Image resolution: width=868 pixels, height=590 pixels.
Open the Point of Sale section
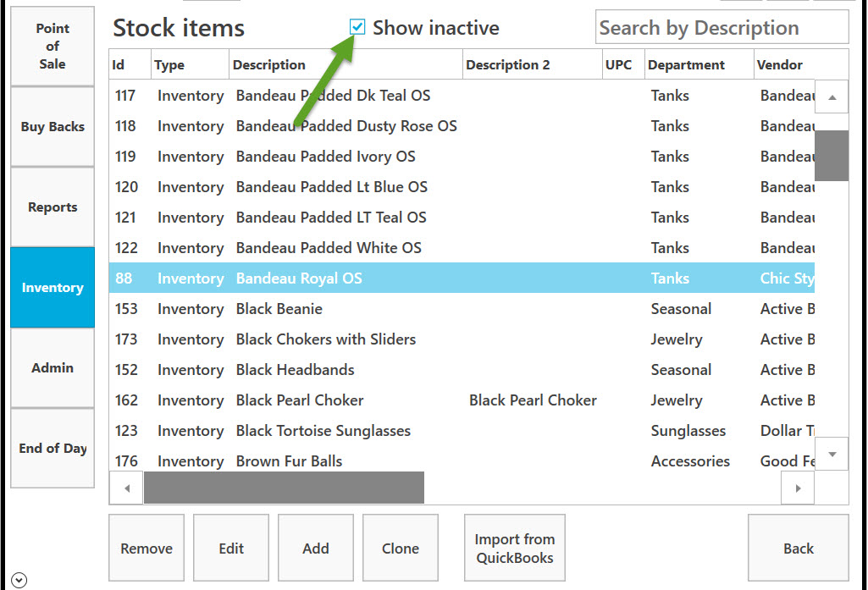(53, 46)
